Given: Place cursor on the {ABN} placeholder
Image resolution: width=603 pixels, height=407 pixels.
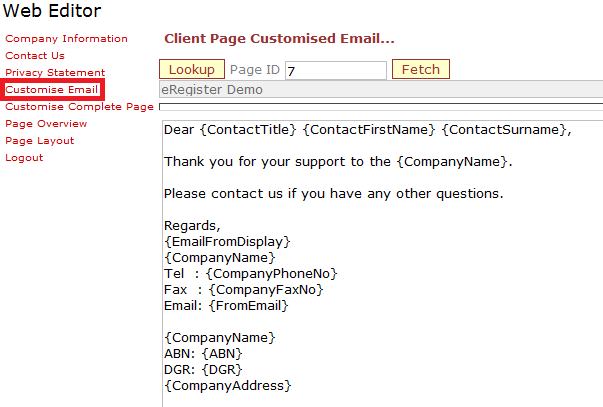Looking at the screenshot, I should click(219, 353).
